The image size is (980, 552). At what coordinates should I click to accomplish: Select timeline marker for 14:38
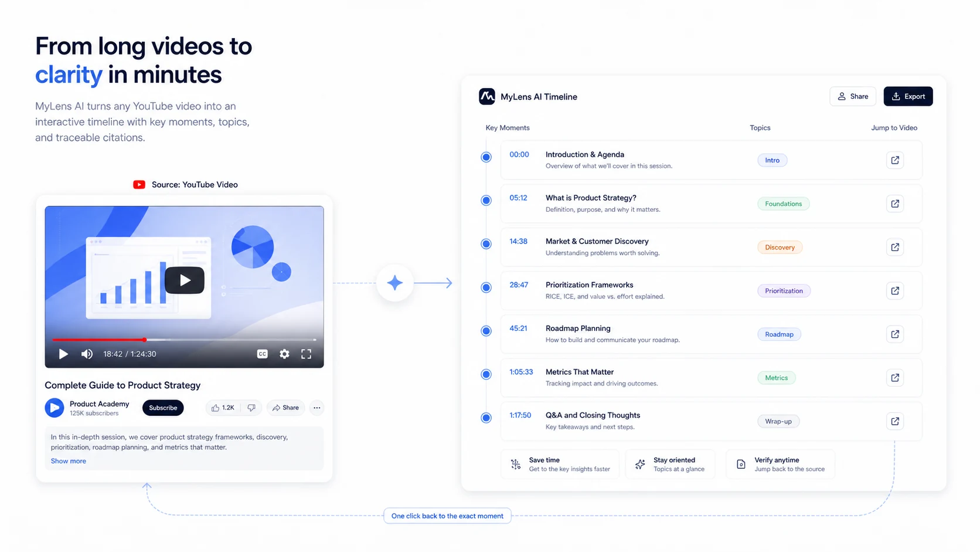pos(486,244)
